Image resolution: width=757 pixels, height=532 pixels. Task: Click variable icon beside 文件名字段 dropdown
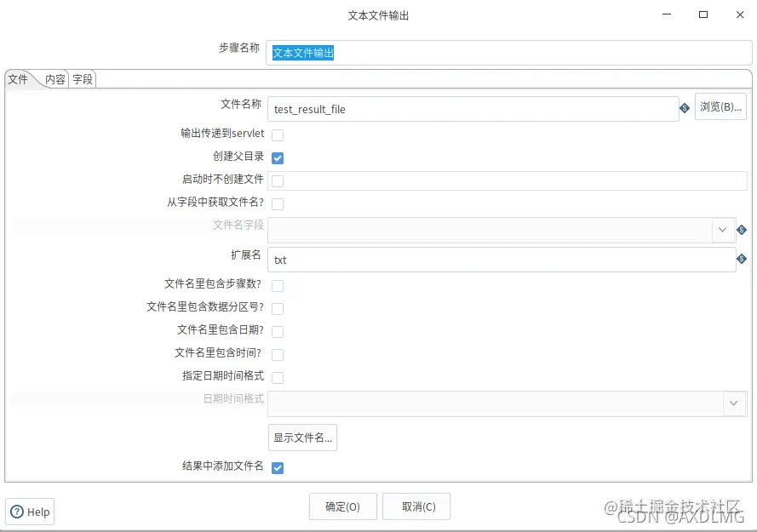[x=742, y=230]
